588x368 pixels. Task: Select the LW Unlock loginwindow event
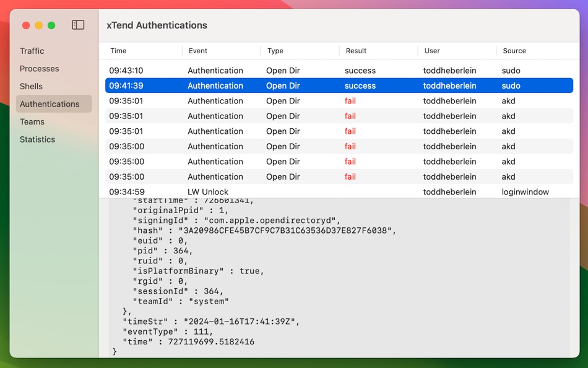point(279,191)
